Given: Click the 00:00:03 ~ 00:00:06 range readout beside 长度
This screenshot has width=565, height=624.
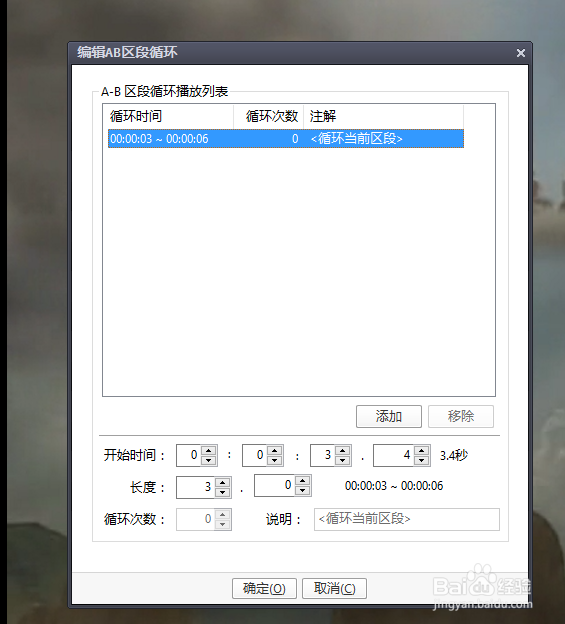Looking at the screenshot, I should (394, 486).
